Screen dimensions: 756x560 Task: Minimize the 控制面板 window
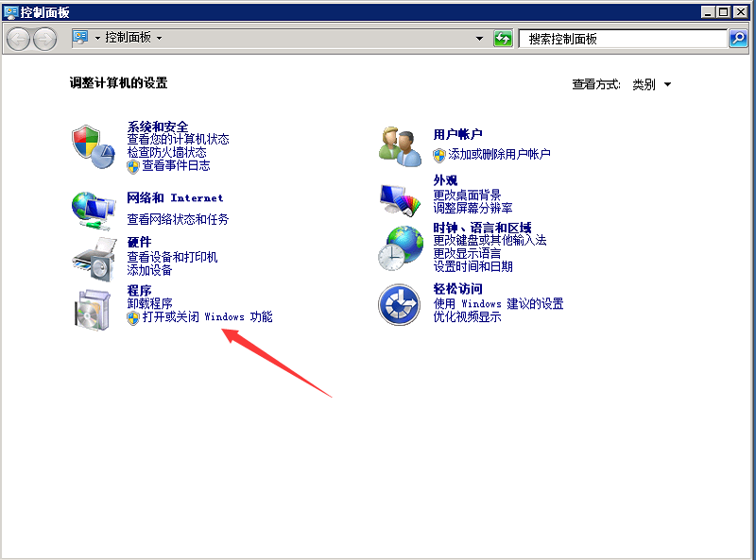click(708, 12)
